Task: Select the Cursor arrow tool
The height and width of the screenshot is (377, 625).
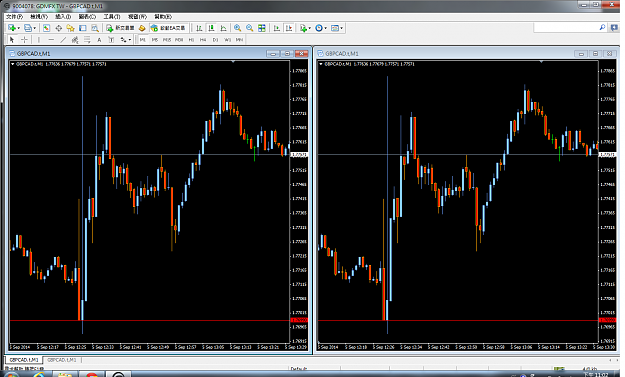Action: (12, 39)
